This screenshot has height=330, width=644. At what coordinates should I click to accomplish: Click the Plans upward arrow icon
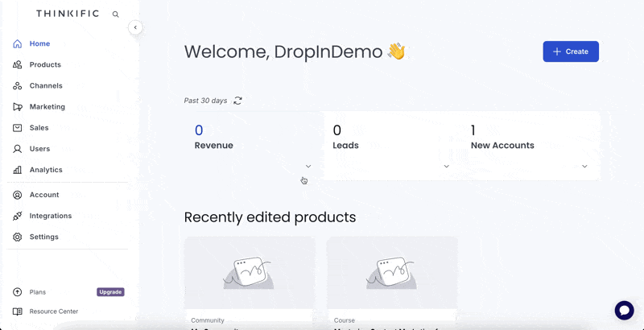click(17, 292)
